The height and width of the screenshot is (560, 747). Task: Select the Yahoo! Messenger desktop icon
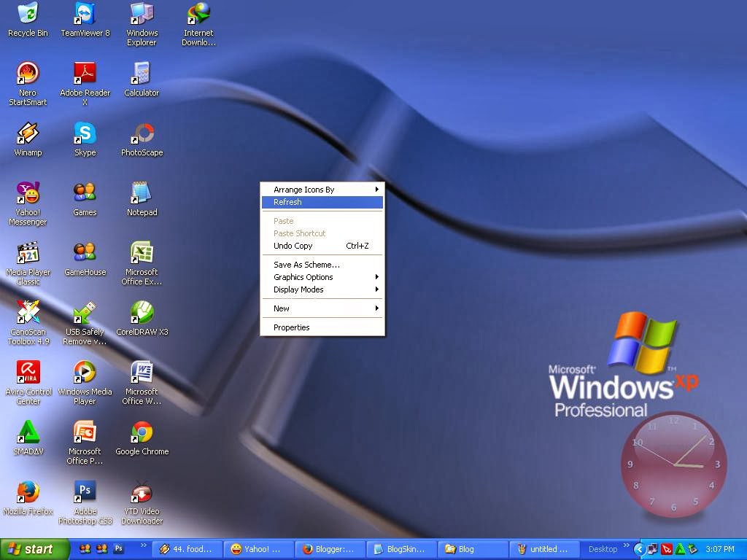point(28,203)
